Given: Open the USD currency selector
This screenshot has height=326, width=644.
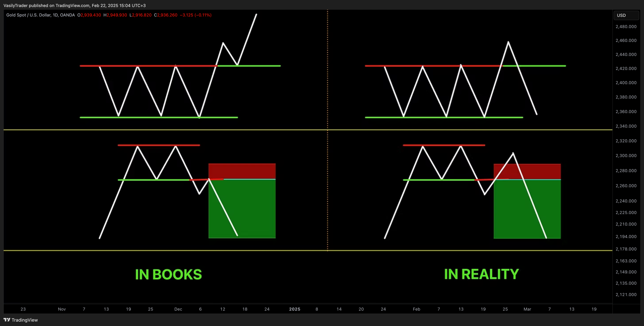Looking at the screenshot, I should (x=626, y=15).
